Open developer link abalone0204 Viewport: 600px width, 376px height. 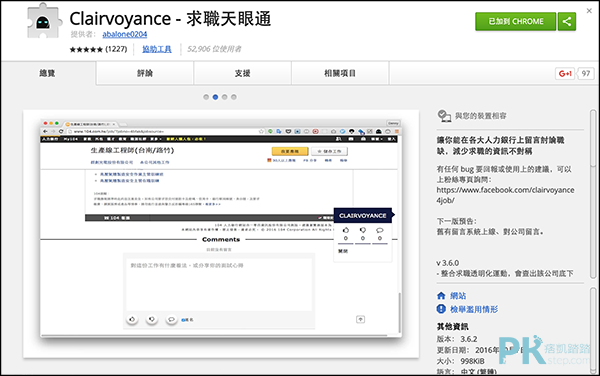124,34
